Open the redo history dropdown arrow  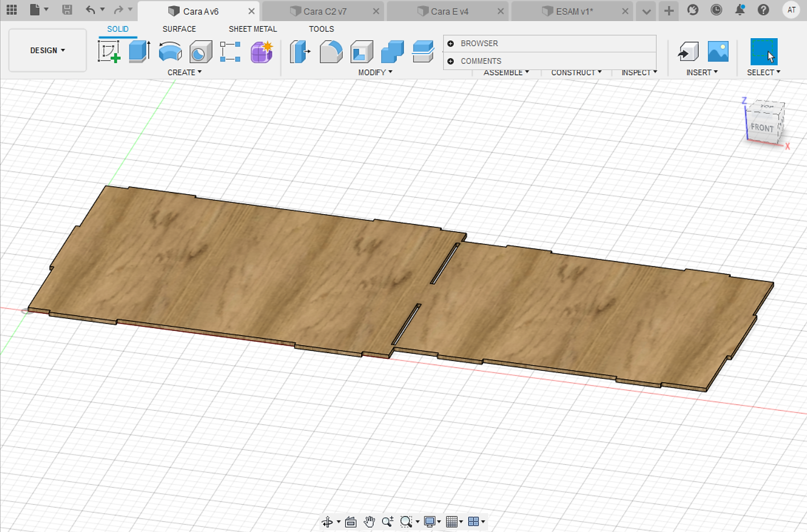(130, 10)
